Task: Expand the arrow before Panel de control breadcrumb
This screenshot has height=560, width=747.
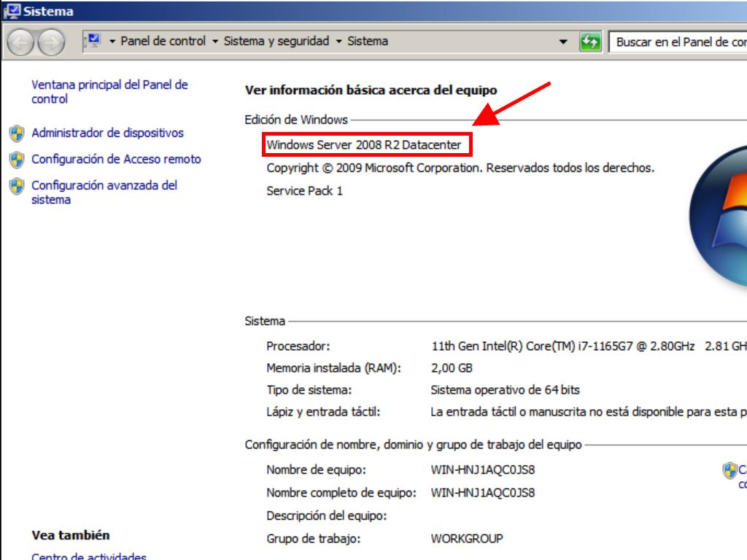Action: point(112,42)
